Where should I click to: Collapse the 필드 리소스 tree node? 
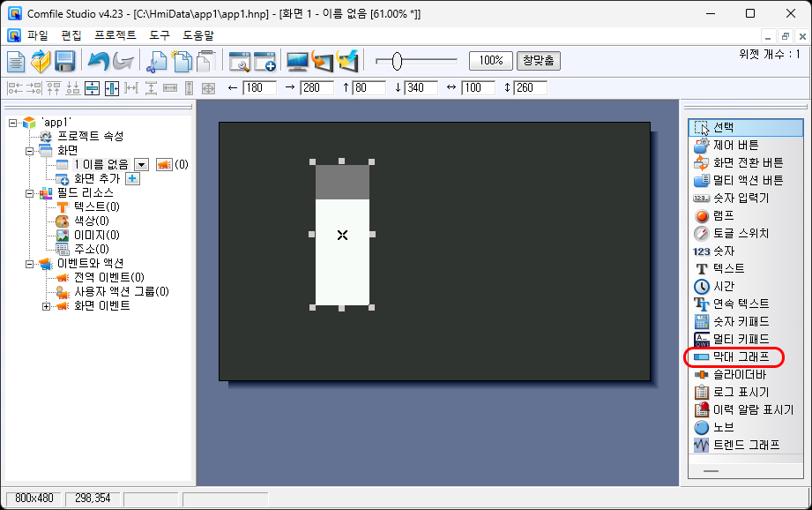click(30, 192)
